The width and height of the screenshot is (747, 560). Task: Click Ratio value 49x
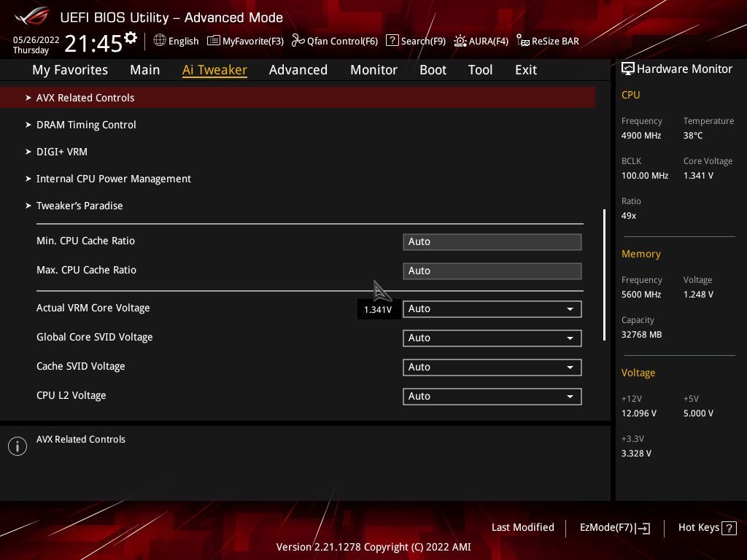tap(628, 216)
